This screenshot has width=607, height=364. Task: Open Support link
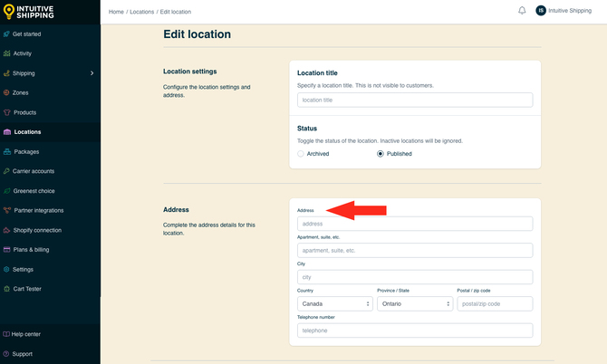pos(22,354)
